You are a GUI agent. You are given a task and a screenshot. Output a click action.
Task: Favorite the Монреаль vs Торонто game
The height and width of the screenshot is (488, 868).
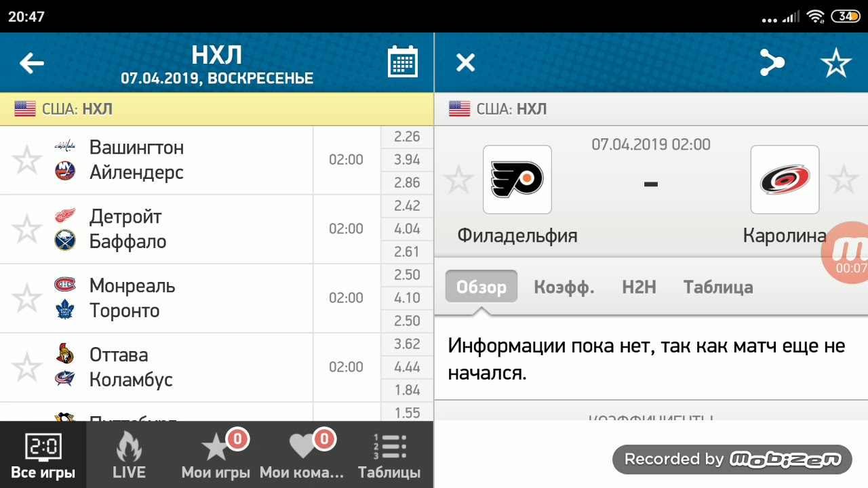26,298
